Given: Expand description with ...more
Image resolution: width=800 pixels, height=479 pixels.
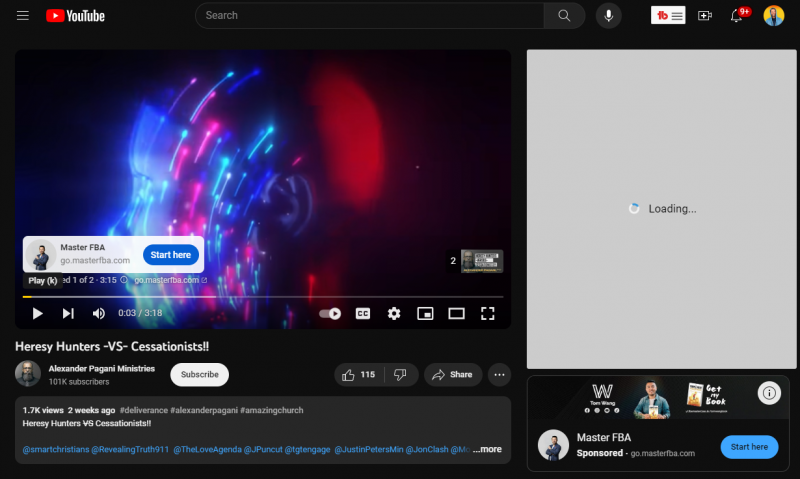Looking at the screenshot, I should point(488,449).
